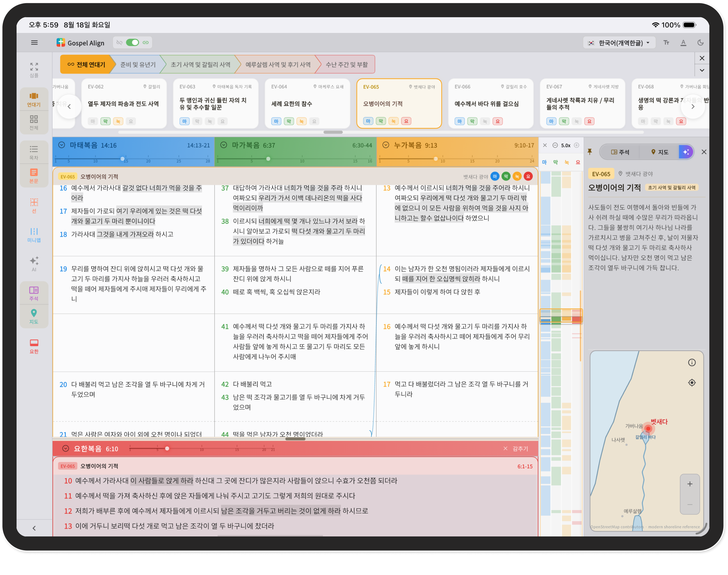Expand the 요한복음 chapter dropdown
Image resolution: width=728 pixels, height=575 pixels.
(66, 448)
